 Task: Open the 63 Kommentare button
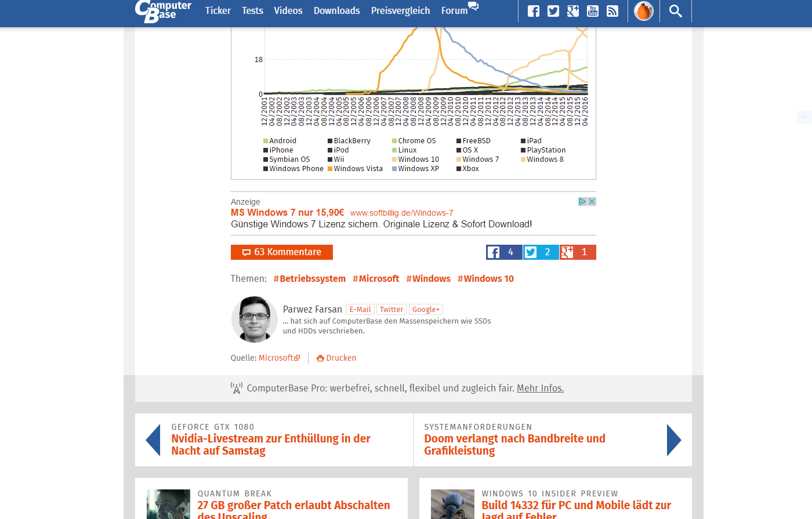tap(282, 252)
